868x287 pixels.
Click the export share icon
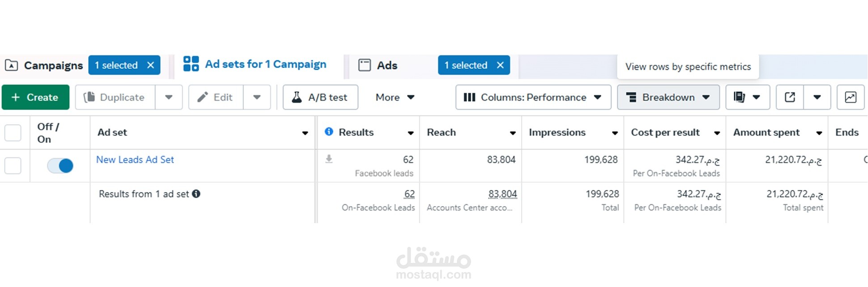click(790, 97)
